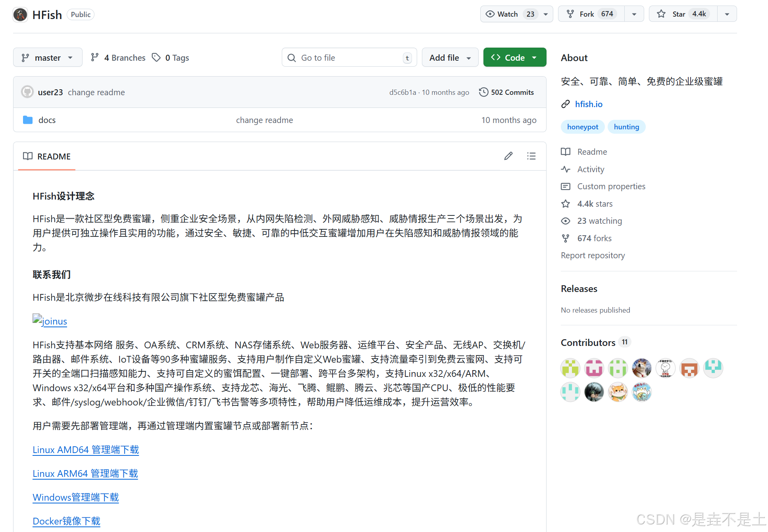
Task: Click the Shiba dog contributor avatar
Action: click(641, 368)
